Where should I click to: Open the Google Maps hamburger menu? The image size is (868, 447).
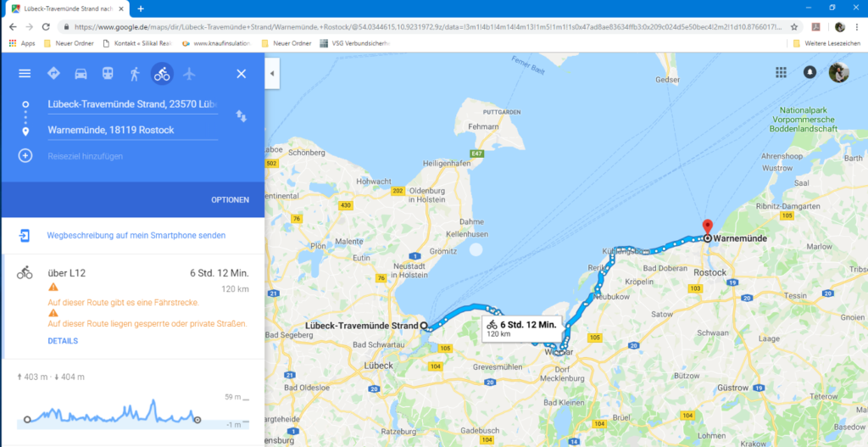coord(25,74)
